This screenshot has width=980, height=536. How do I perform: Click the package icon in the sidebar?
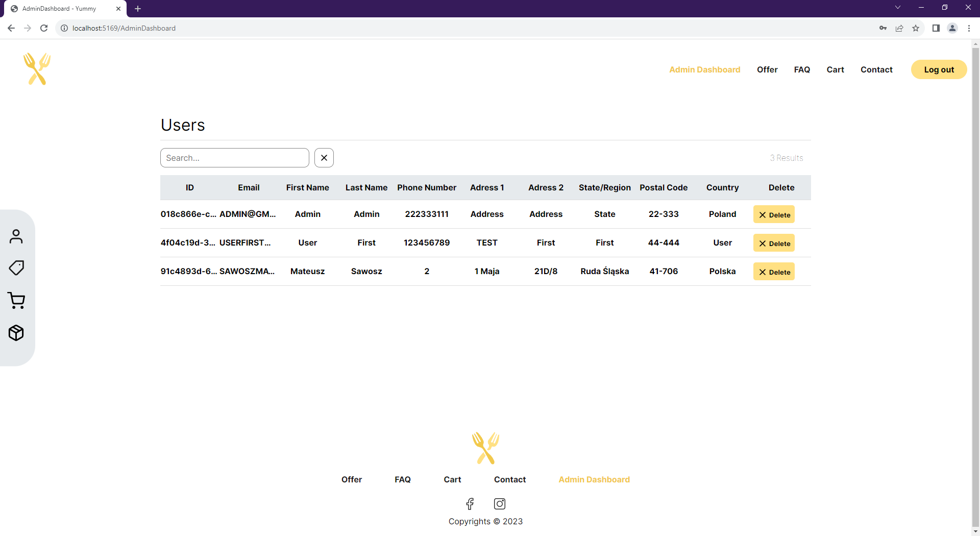17,333
